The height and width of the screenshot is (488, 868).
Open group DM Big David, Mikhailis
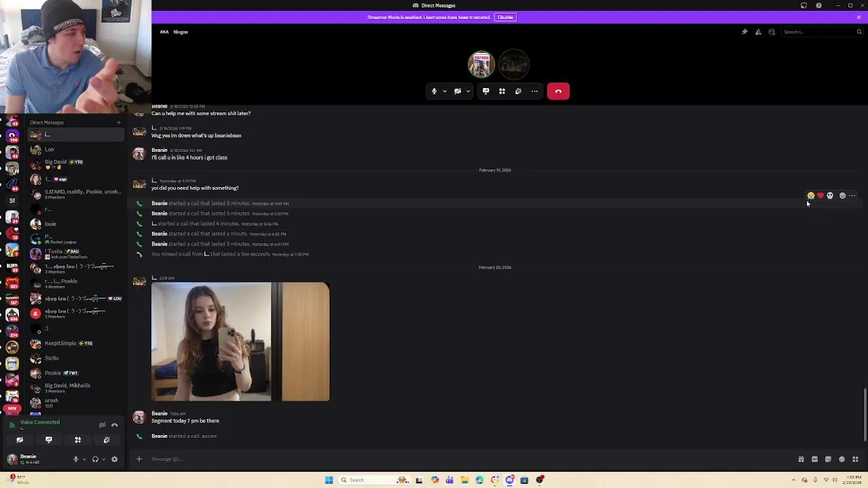(x=76, y=388)
